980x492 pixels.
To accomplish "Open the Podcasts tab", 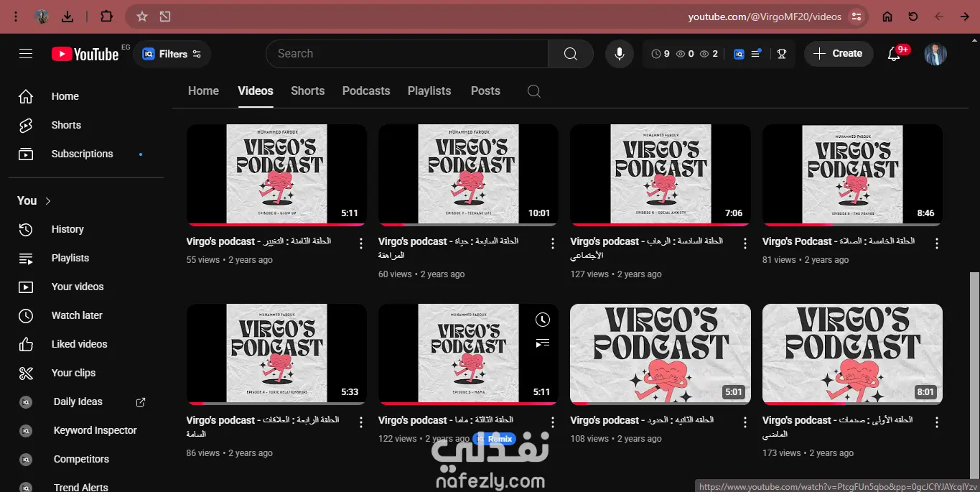I will coord(366,91).
